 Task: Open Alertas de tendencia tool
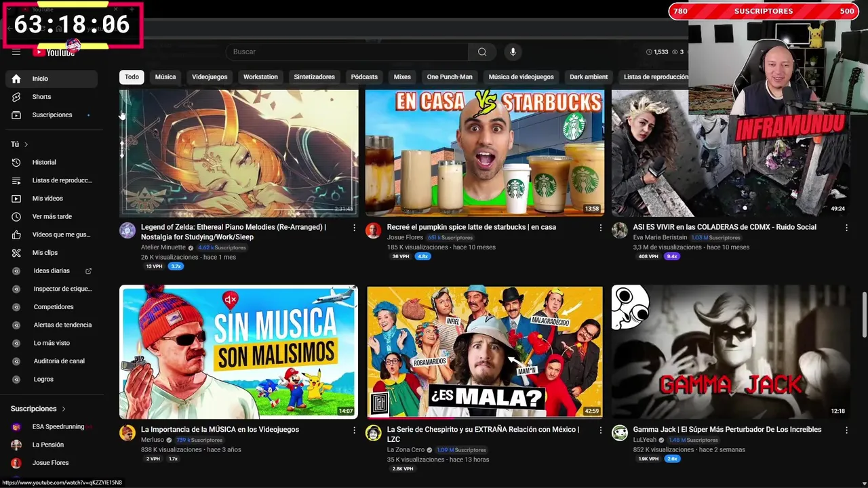[52, 325]
